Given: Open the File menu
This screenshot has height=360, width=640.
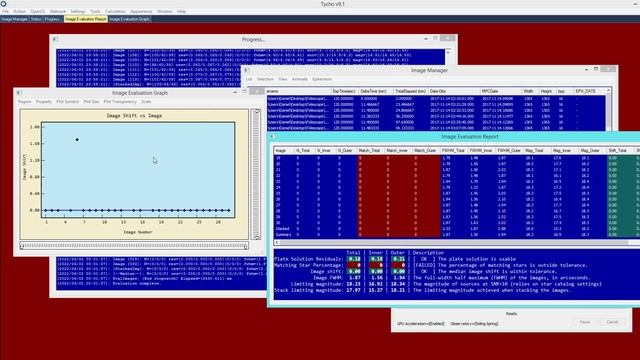Looking at the screenshot, I should point(5,11).
